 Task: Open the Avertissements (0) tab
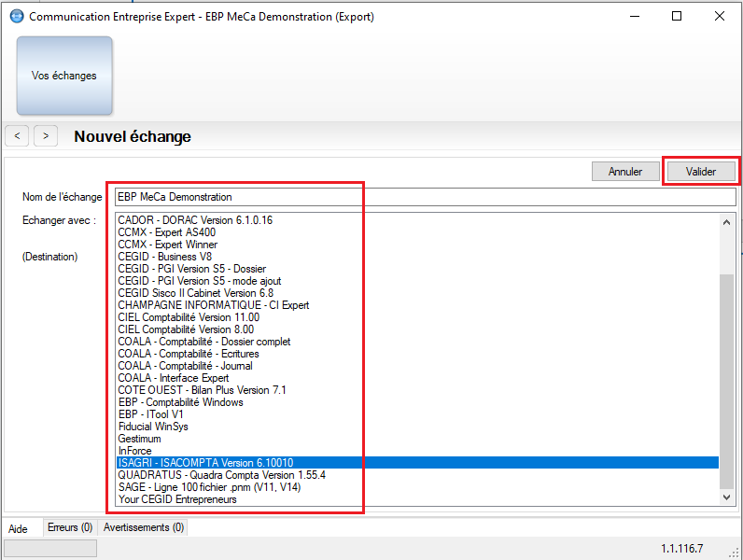click(144, 527)
